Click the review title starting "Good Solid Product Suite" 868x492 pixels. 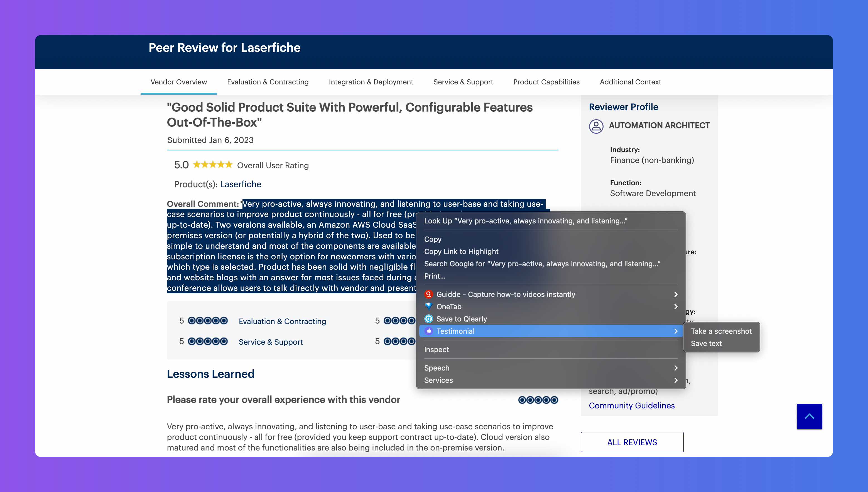[x=350, y=115]
